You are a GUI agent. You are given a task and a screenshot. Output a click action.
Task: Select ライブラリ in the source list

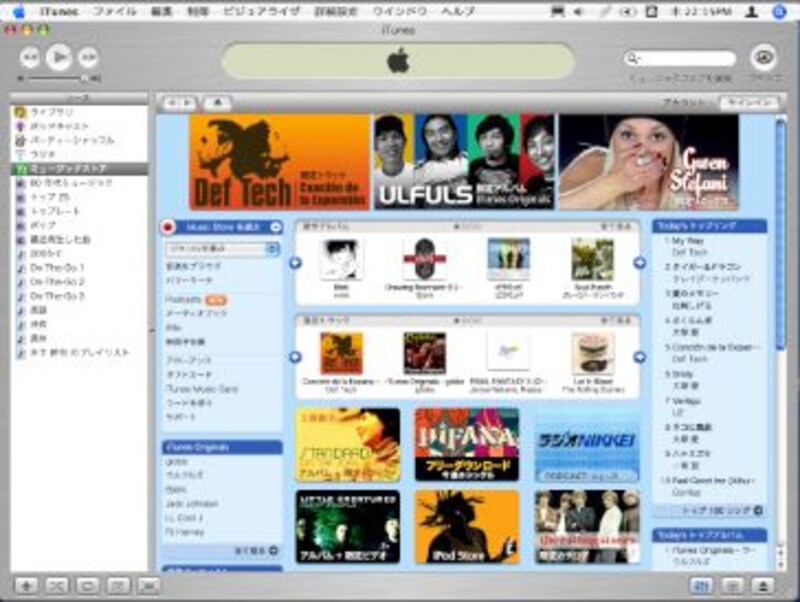click(x=79, y=112)
